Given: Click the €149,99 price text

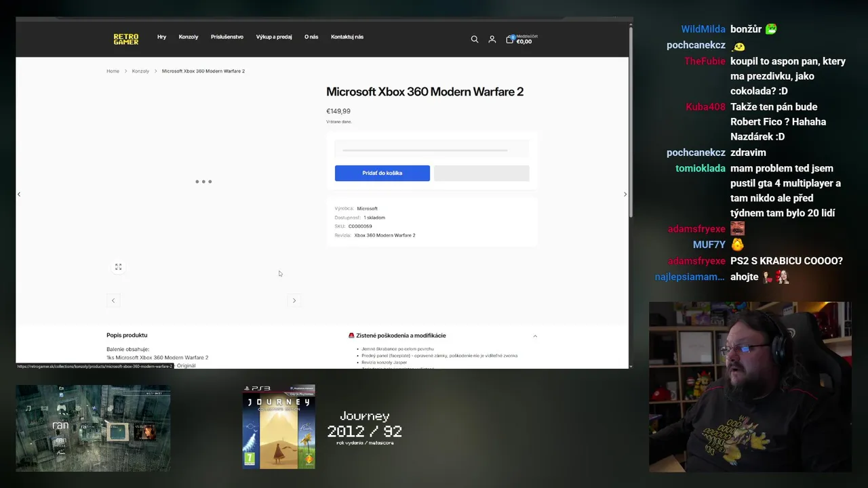Looking at the screenshot, I should click(338, 111).
